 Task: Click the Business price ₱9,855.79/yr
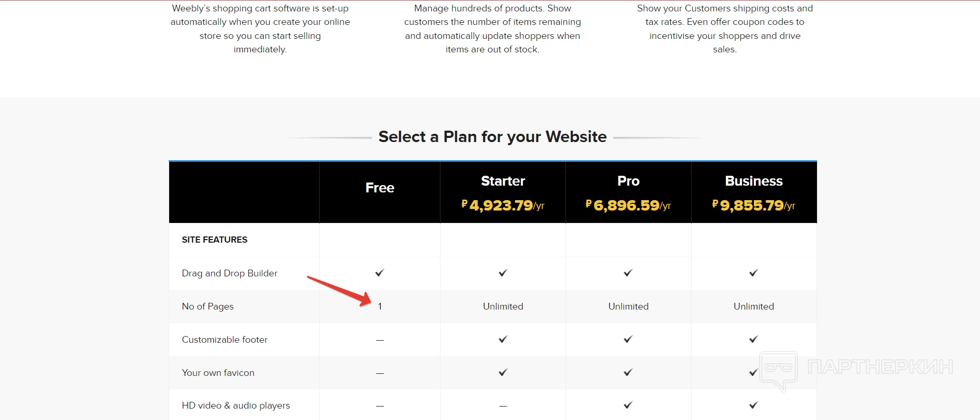pyautogui.click(x=753, y=205)
